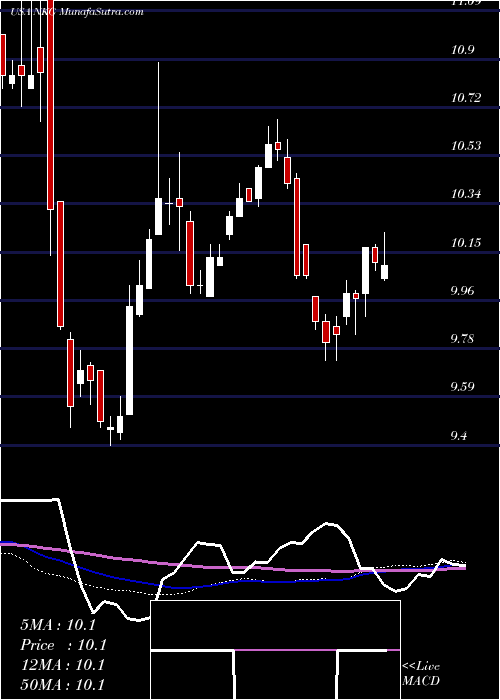Click the 10.34 price axis label
The image size is (500, 700).
click(x=466, y=194)
